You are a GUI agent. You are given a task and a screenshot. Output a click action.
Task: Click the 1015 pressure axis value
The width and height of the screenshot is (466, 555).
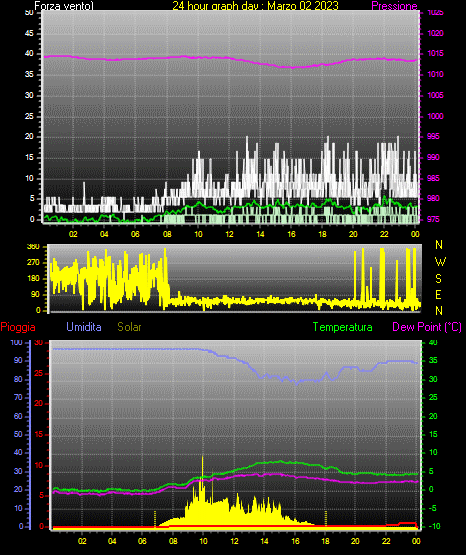pos(435,53)
